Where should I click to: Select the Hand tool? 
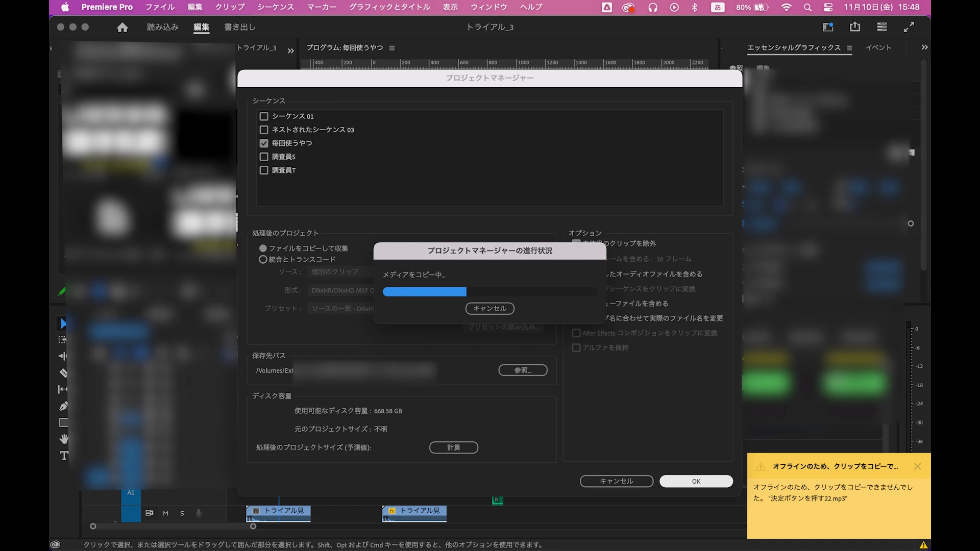tap(63, 439)
